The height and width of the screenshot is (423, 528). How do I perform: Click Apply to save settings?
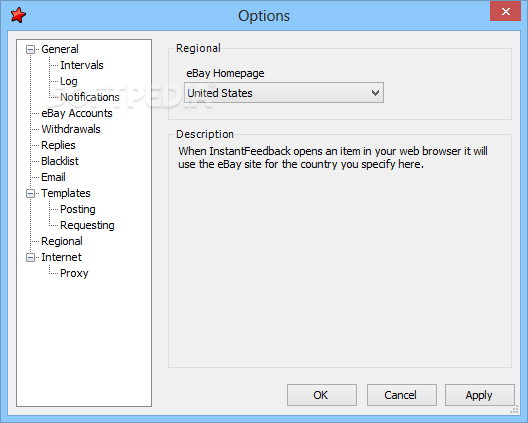(x=480, y=395)
